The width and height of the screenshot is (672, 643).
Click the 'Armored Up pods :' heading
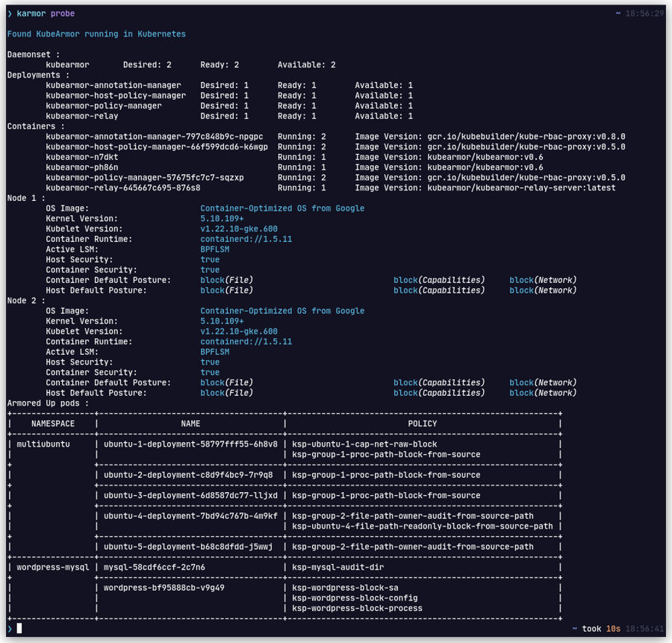pyautogui.click(x=48, y=403)
